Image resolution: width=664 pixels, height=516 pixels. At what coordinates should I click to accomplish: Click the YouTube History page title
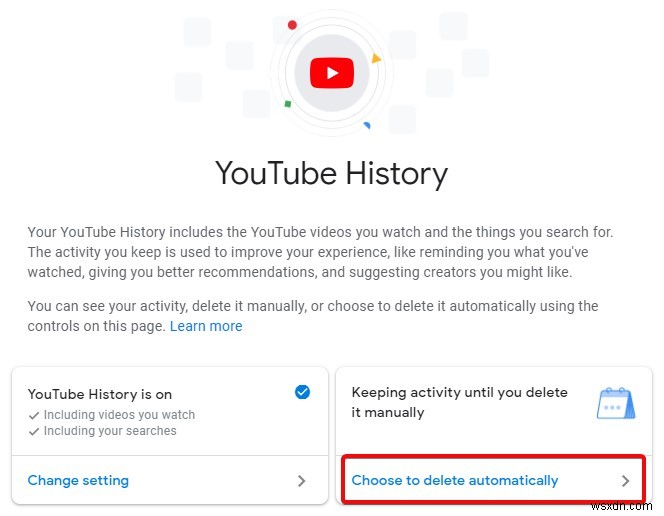coord(332,174)
